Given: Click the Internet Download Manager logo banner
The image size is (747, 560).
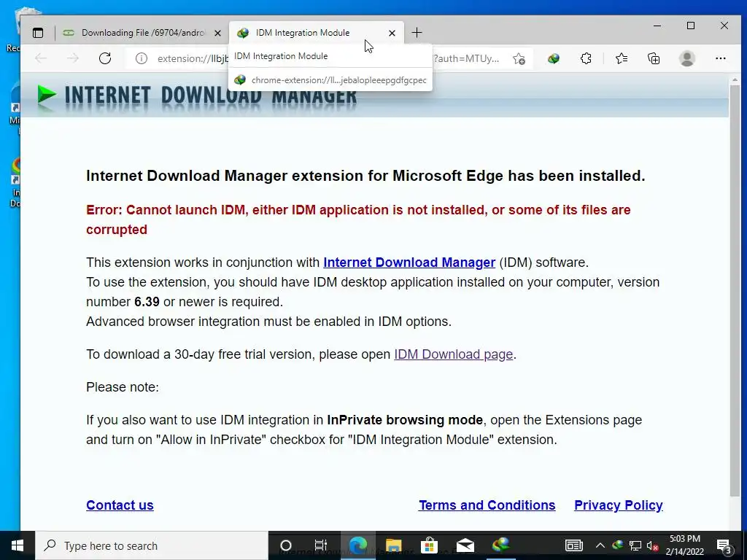Looking at the screenshot, I should click(196, 96).
